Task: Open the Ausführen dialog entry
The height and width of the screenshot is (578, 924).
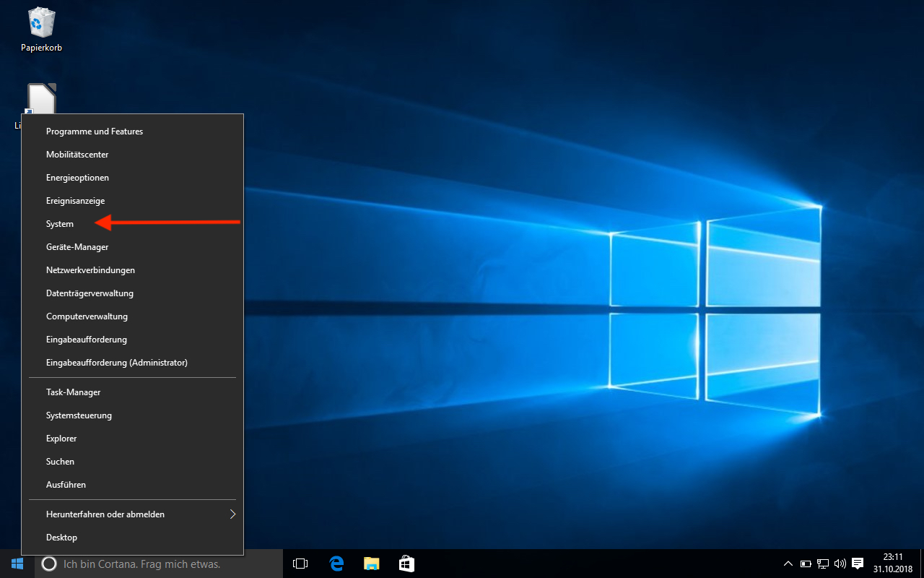Action: point(132,485)
